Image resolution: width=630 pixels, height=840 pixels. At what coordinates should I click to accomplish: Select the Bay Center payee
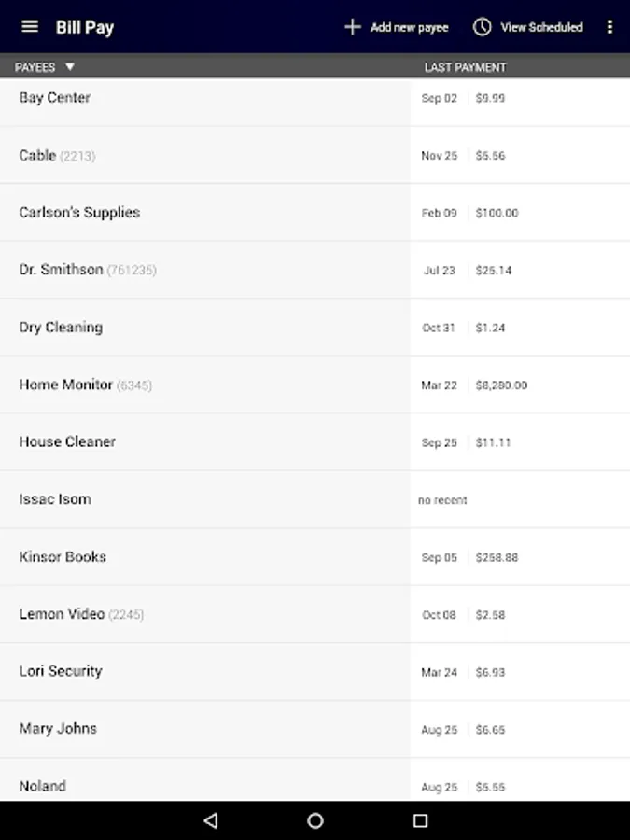point(55,98)
